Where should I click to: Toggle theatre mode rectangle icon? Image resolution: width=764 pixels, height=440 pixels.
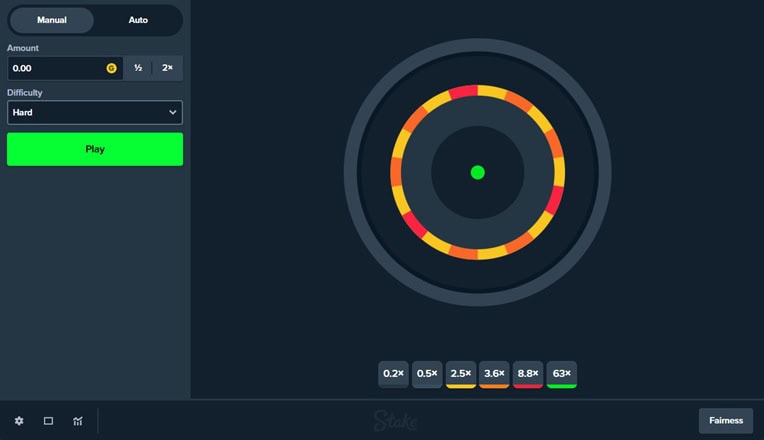click(x=48, y=421)
